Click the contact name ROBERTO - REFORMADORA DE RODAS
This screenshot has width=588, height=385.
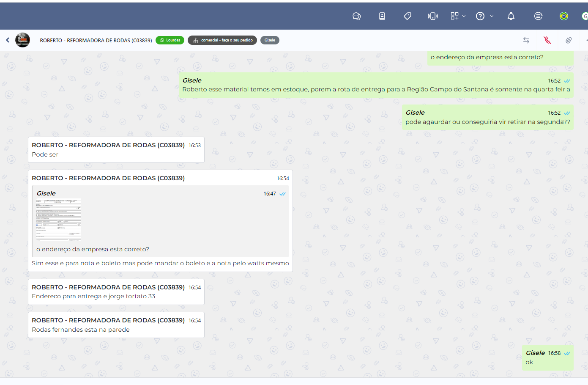tap(96, 41)
